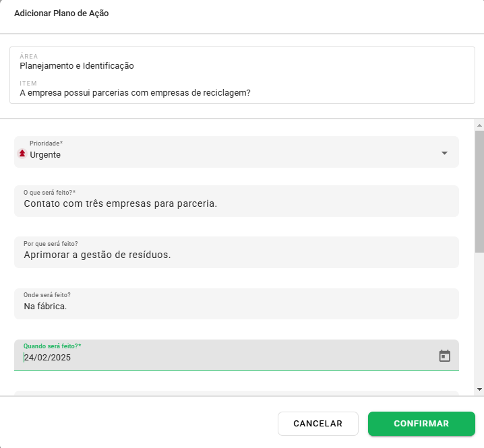The width and height of the screenshot is (484, 448).
Task: Click the 'Adicionar Plano de Ação' dialog title
Action: coord(61,13)
